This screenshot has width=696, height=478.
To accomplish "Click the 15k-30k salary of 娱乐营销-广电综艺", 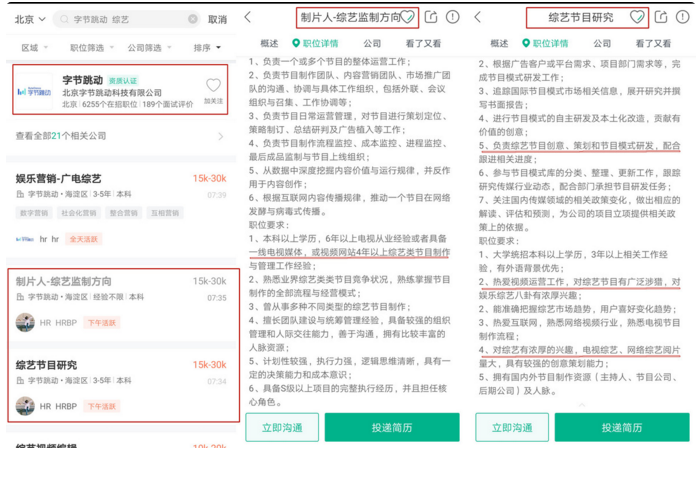I will [210, 178].
